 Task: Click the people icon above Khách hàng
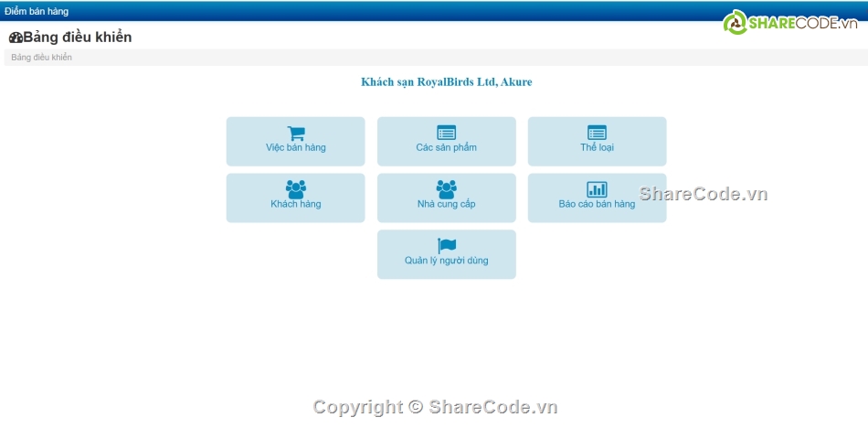[296, 189]
